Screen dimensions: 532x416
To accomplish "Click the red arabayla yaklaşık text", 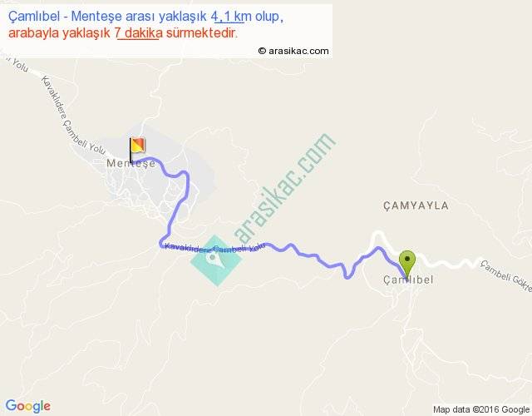I will coord(59,33).
